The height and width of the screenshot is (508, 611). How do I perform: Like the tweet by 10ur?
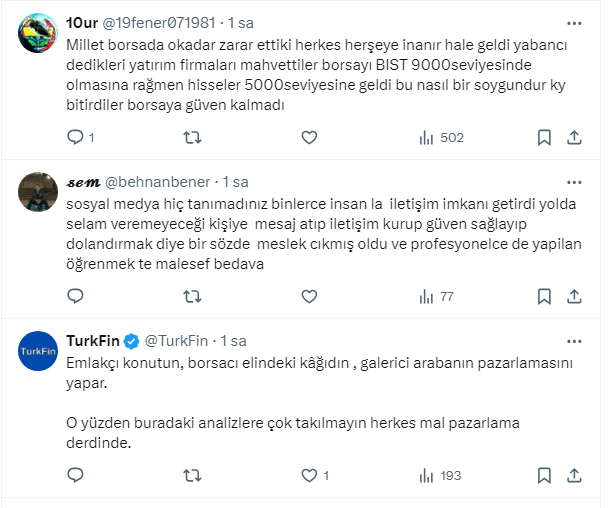pos(309,137)
